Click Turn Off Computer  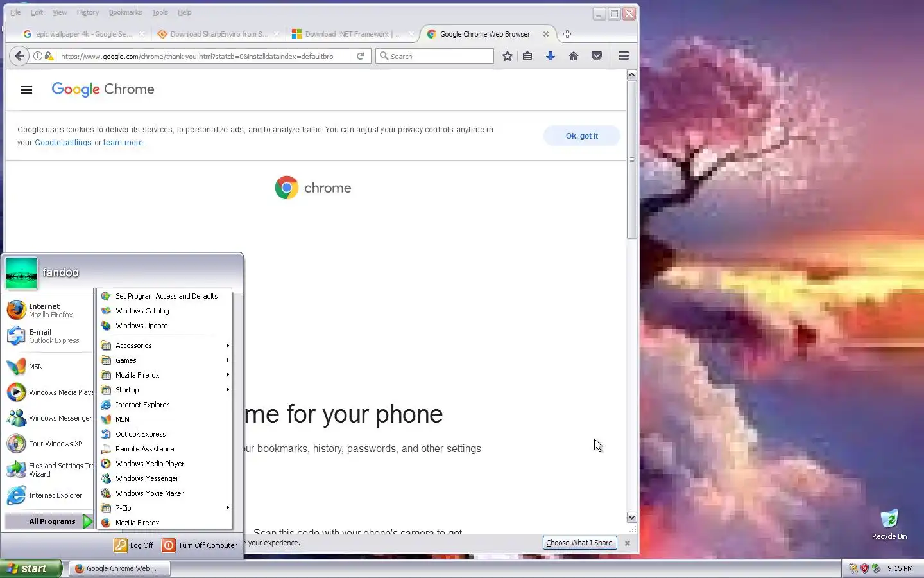click(x=200, y=545)
